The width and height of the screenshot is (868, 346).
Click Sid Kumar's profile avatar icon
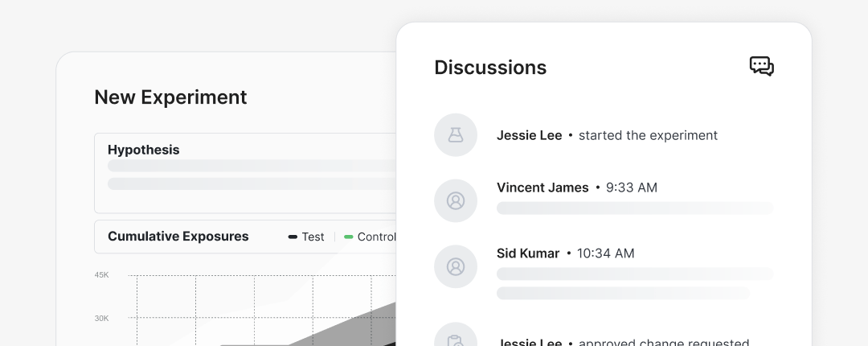[456, 266]
